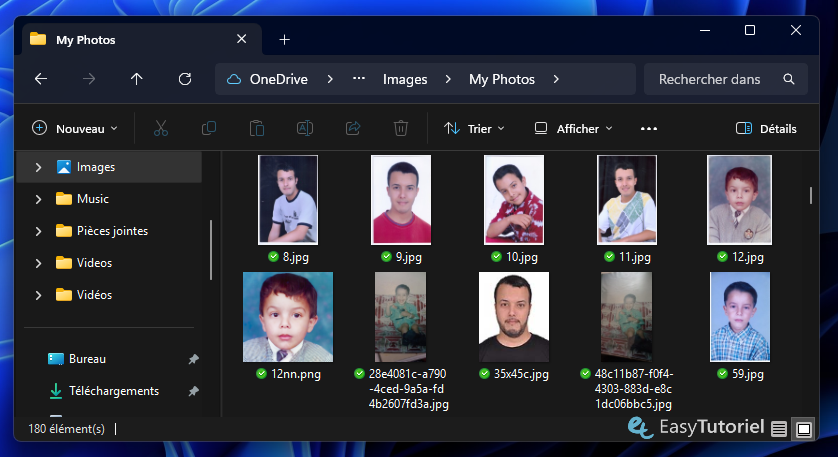Expand the Music folder node
This screenshot has width=838, height=457.
(x=38, y=199)
